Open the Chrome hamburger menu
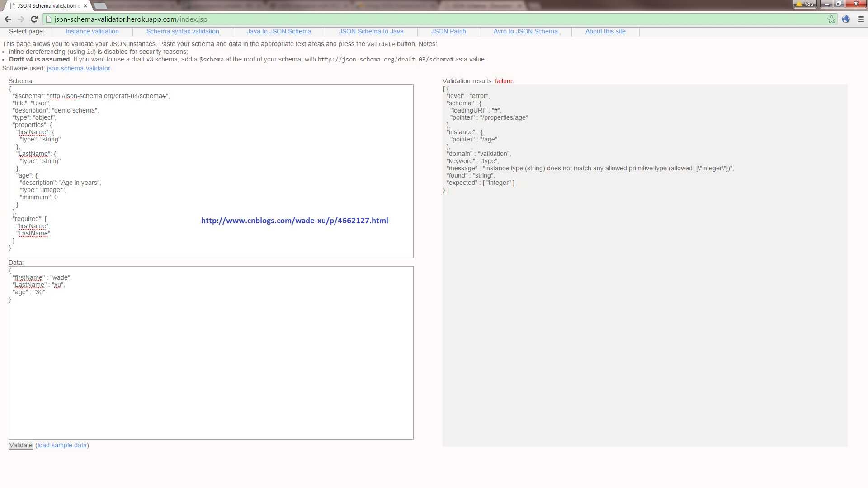Image resolution: width=868 pixels, height=488 pixels. (x=861, y=19)
